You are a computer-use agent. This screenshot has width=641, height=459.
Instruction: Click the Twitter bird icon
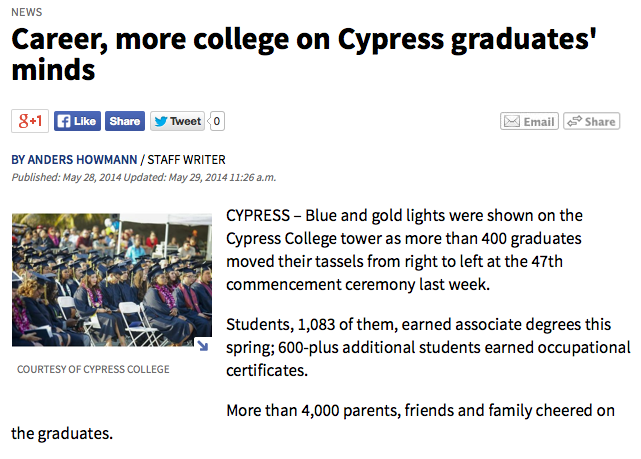click(161, 121)
